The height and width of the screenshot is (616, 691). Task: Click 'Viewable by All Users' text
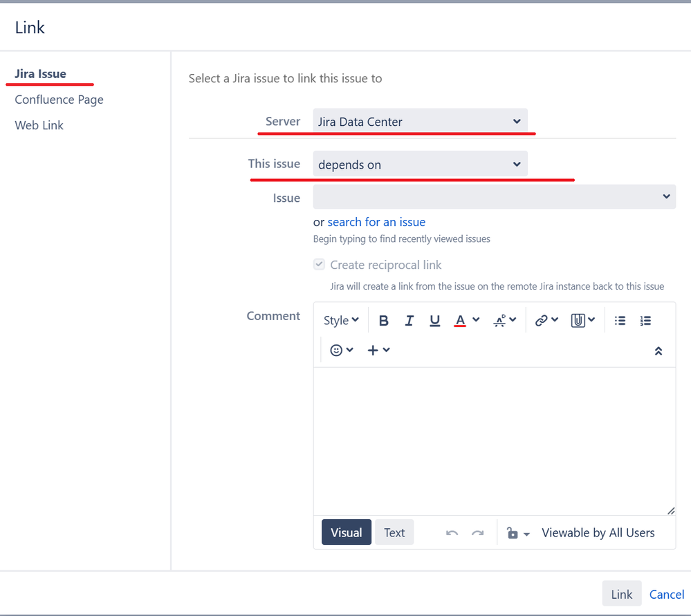point(598,533)
